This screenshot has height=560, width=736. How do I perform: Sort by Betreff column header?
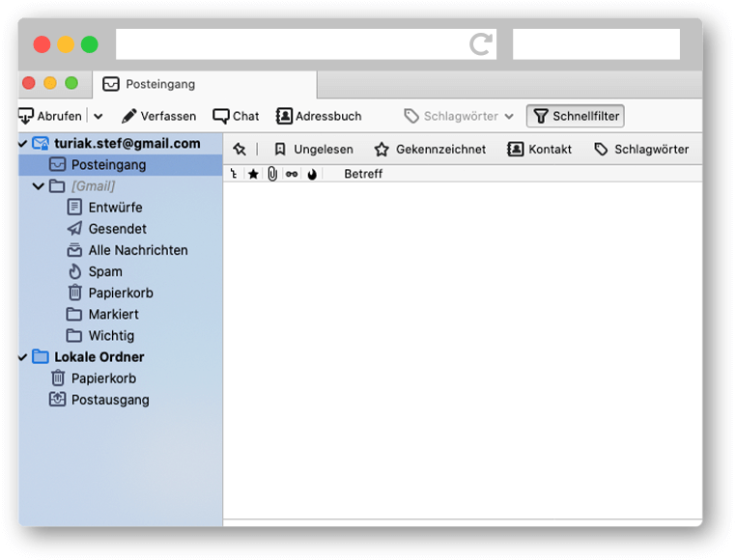[363, 174]
